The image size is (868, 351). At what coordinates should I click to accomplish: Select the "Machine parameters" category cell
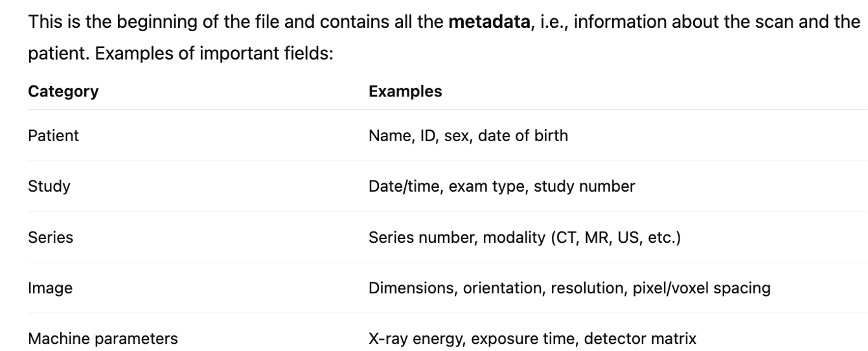103,338
